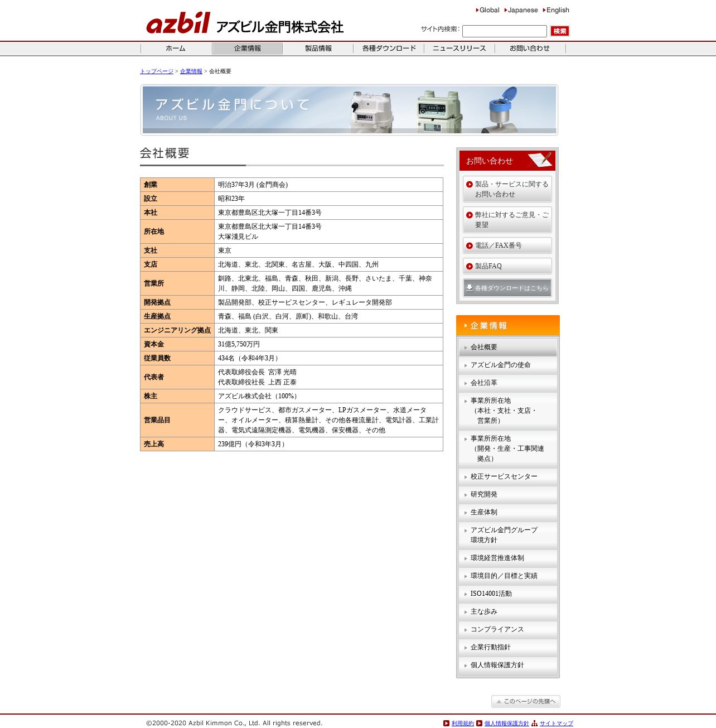This screenshot has height=728, width=716.
Task: Click the 資本金 value 31億5,750万円
Action: click(239, 344)
